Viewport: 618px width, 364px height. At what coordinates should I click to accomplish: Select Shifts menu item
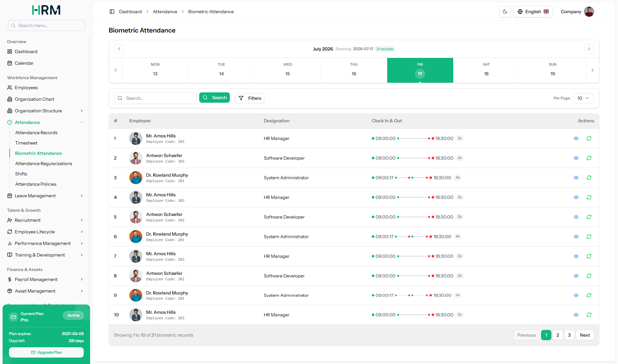pos(21,174)
